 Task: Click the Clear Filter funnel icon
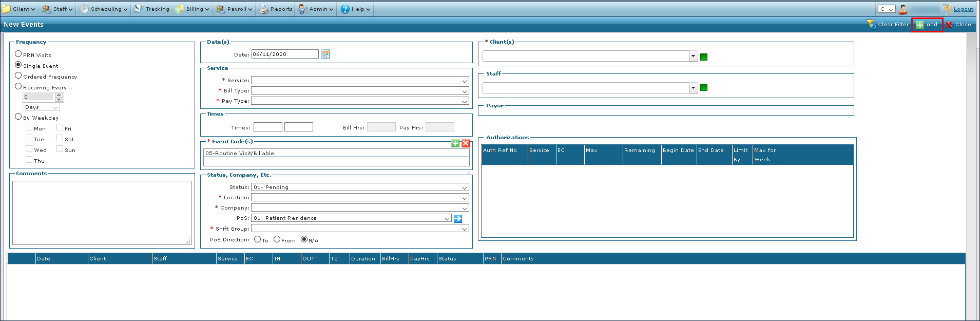871,24
